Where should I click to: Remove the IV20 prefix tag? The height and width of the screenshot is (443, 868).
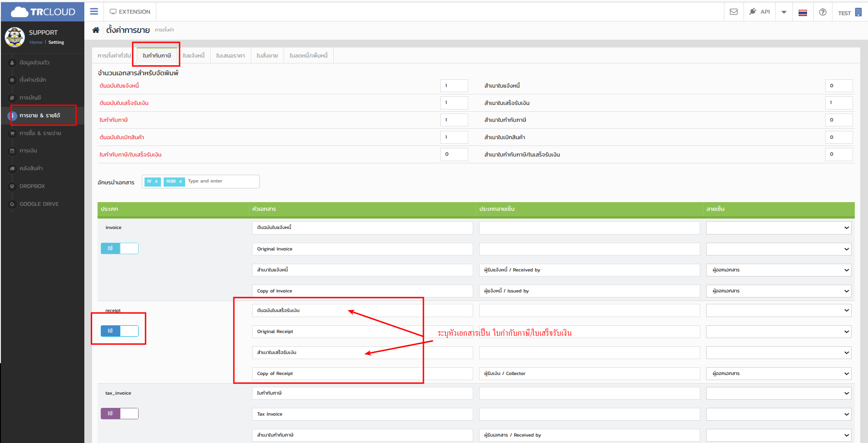tap(181, 182)
